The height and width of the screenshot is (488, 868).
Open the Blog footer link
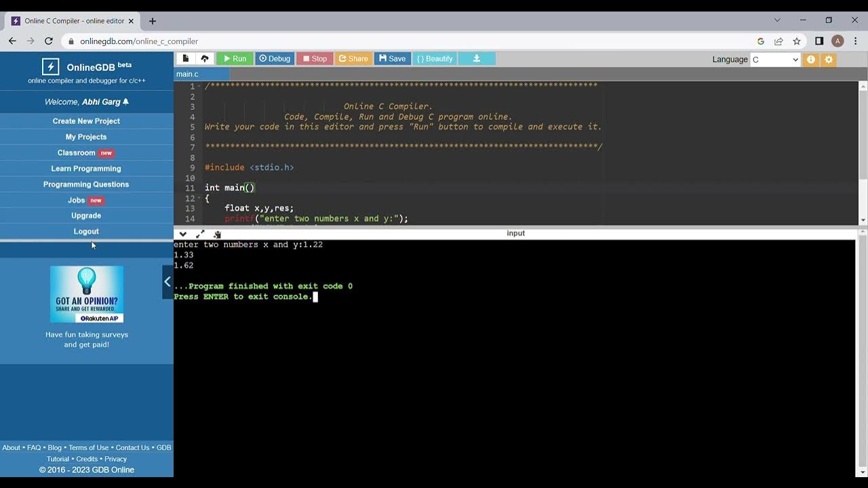[55, 447]
